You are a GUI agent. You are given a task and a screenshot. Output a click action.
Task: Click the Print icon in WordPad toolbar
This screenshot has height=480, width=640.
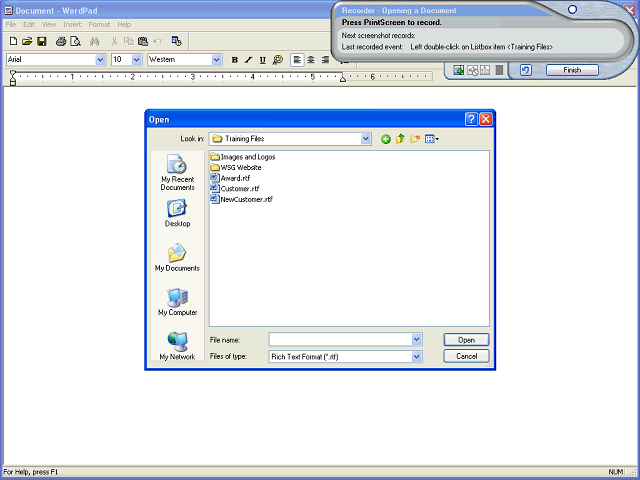61,41
